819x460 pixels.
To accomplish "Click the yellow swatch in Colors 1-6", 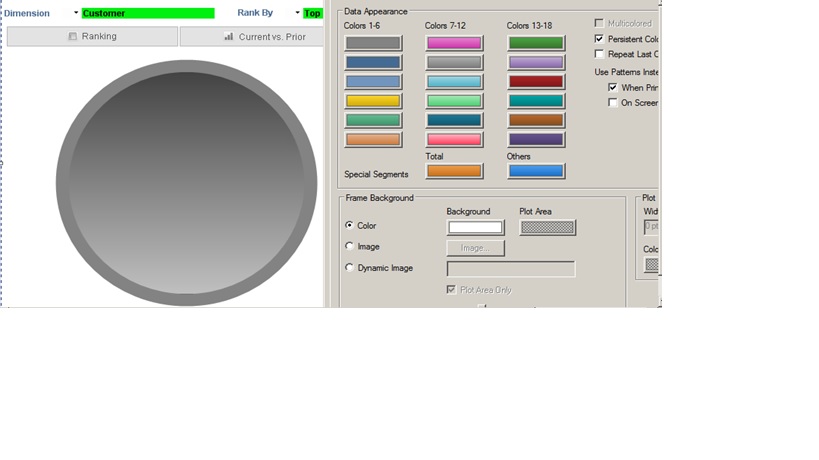I will pyautogui.click(x=373, y=101).
